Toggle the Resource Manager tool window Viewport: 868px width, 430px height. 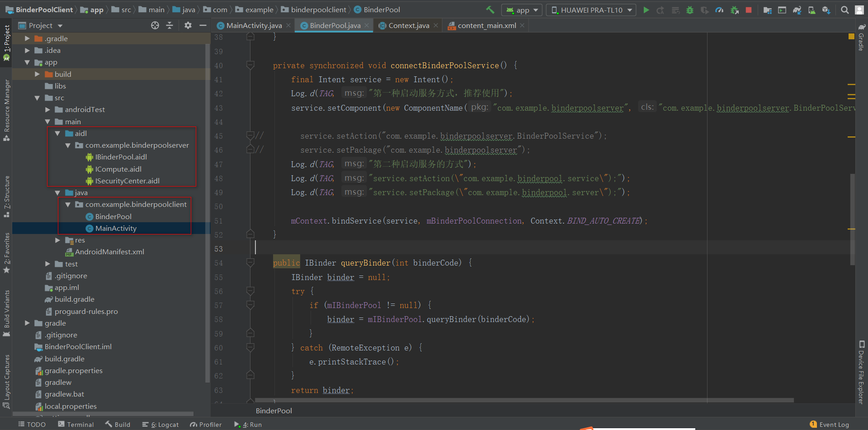click(x=6, y=110)
